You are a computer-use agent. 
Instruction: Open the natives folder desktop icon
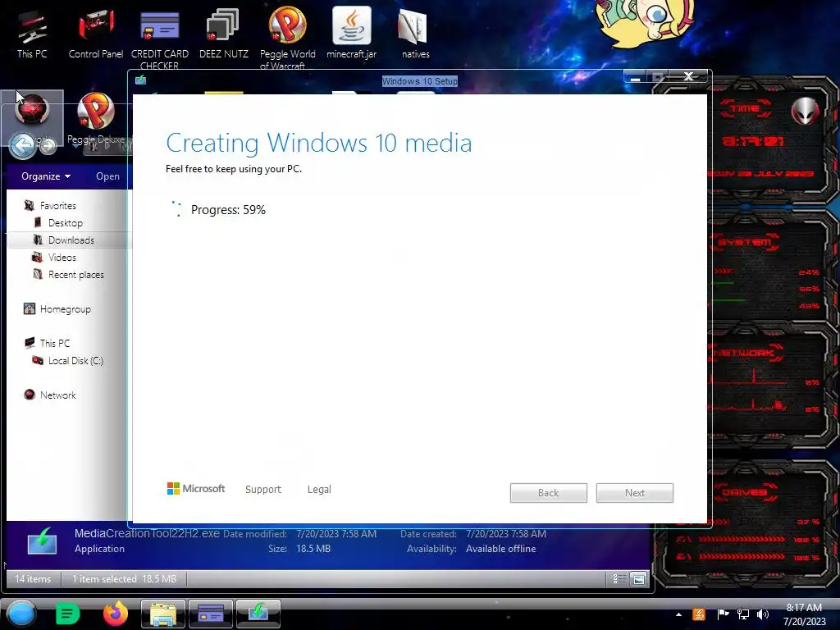(415, 33)
